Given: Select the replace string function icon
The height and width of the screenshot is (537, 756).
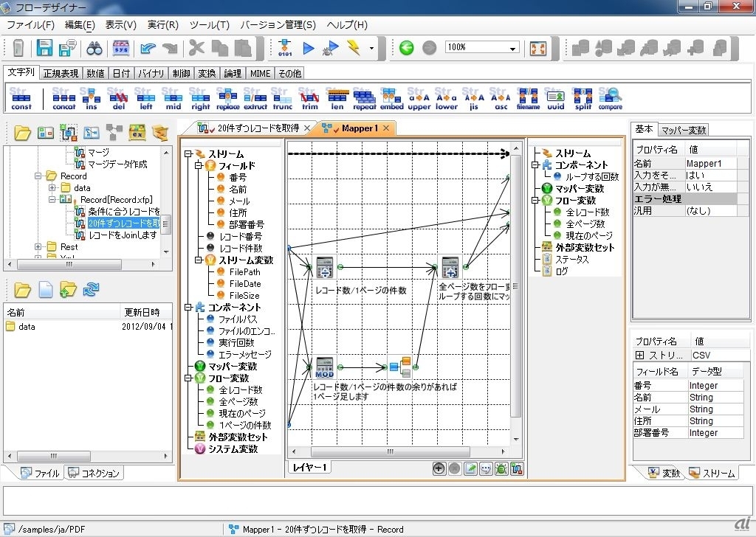Looking at the screenshot, I should [x=227, y=97].
